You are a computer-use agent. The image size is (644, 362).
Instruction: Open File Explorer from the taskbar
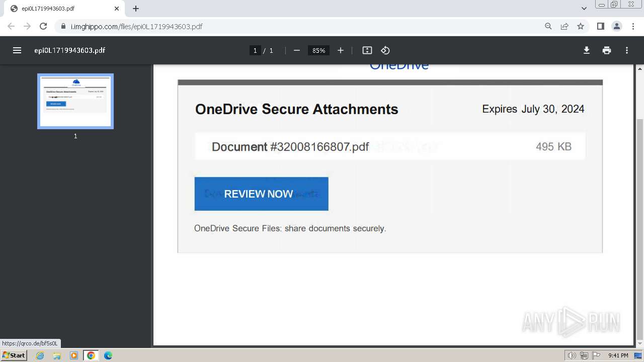coord(57,355)
